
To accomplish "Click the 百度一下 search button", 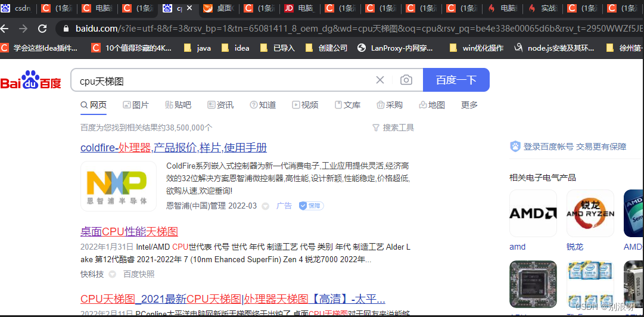I will click(456, 80).
